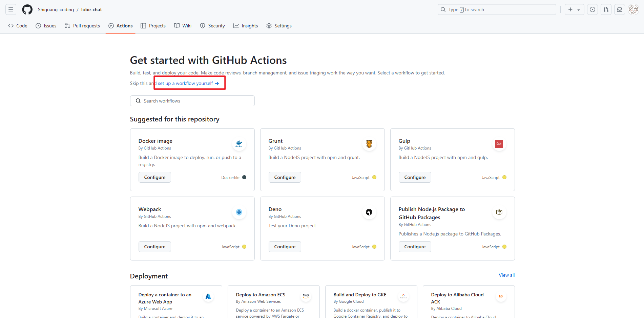The image size is (644, 318).
Task: Open the Insights tab
Action: (246, 26)
